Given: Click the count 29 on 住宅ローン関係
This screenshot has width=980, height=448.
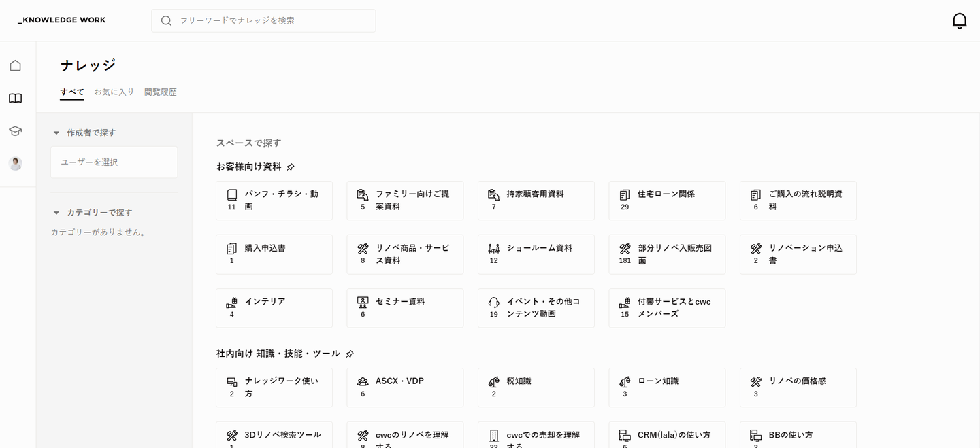Looking at the screenshot, I should 625,207.
